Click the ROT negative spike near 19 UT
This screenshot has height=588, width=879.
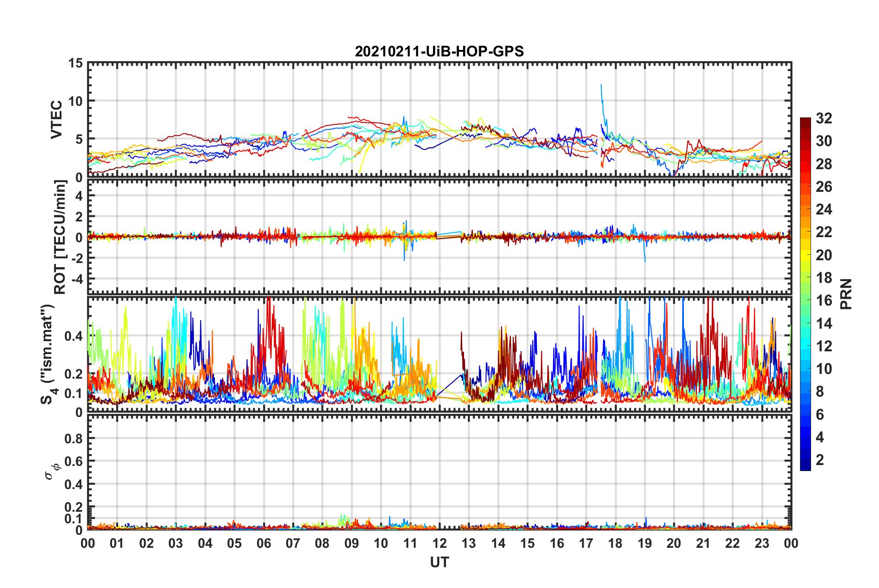click(644, 253)
